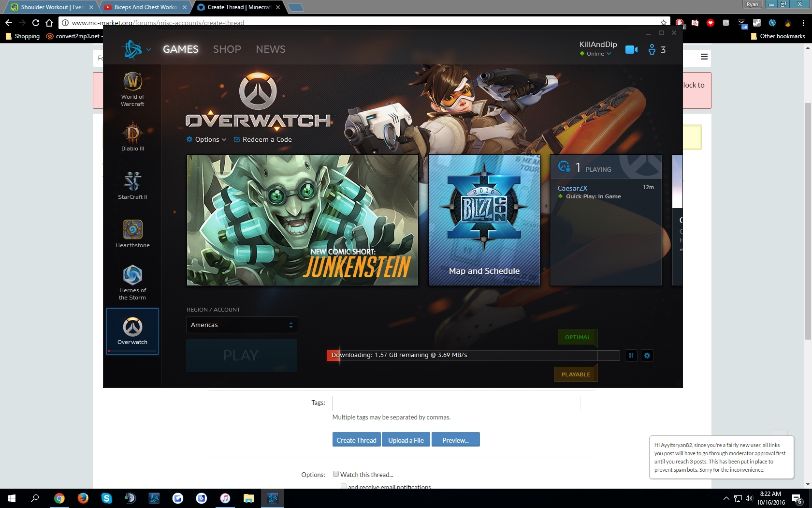Bookmark this page with the star
This screenshot has width=812, height=508.
pos(664,23)
